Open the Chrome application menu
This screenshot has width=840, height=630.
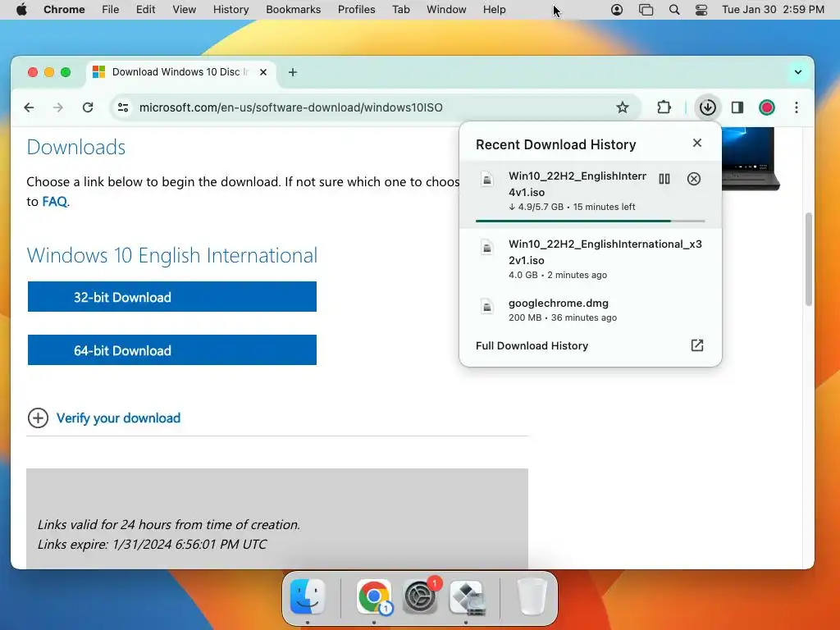(64, 10)
